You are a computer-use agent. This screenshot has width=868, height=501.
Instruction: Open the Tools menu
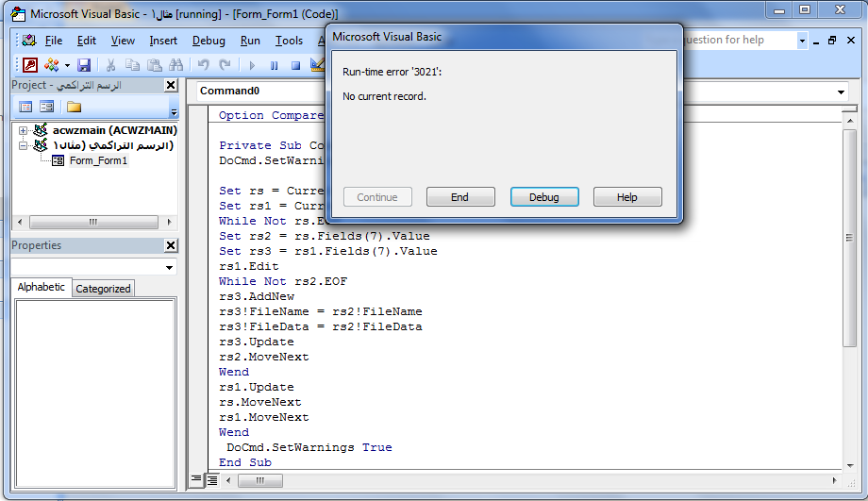point(289,41)
